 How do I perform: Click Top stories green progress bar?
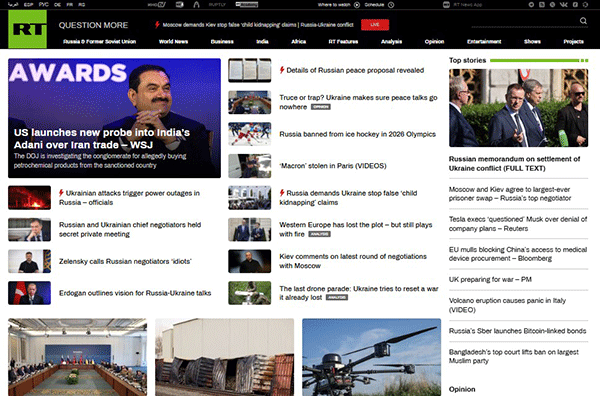539,60
